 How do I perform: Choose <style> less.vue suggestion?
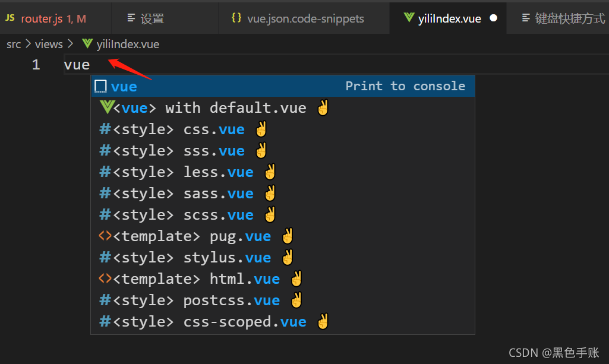(283, 172)
